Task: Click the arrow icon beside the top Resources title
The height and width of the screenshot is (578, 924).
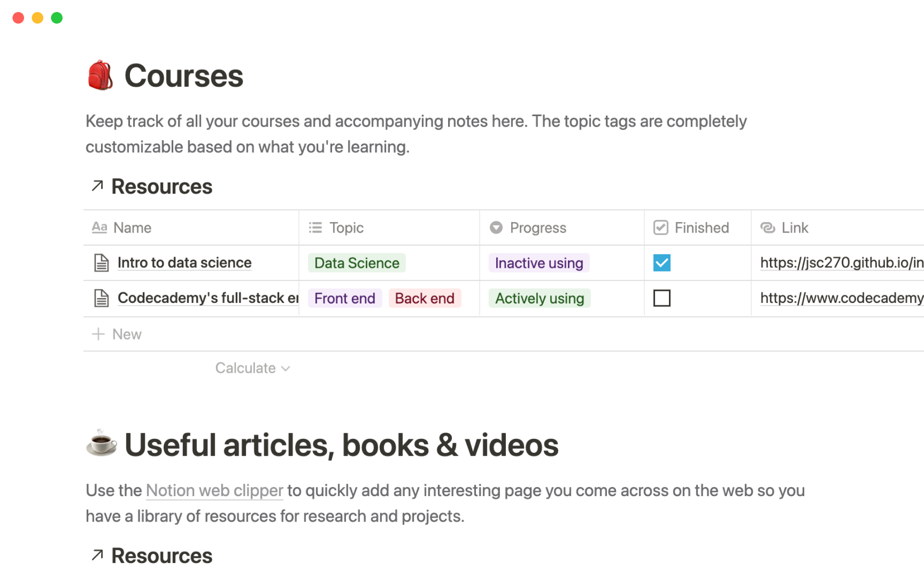Action: pos(97,186)
